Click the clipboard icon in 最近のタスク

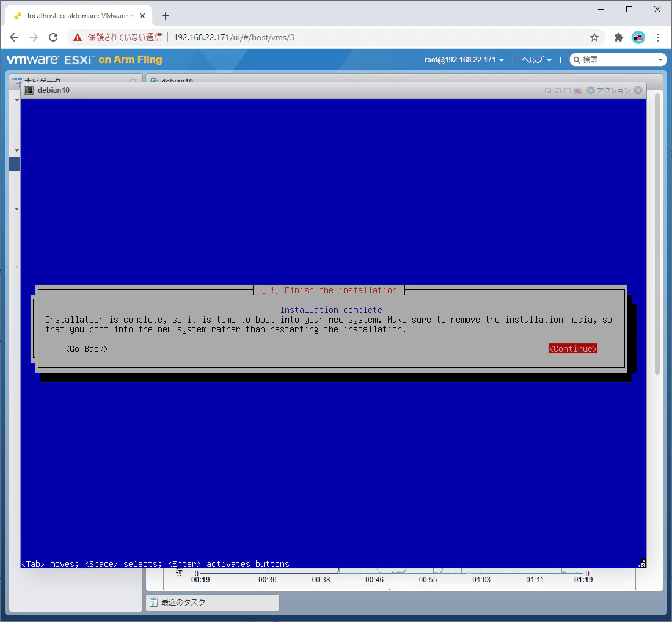153,602
